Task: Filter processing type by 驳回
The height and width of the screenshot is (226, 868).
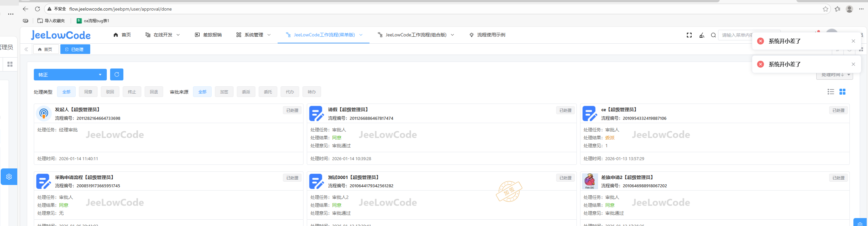Action: 110,92
